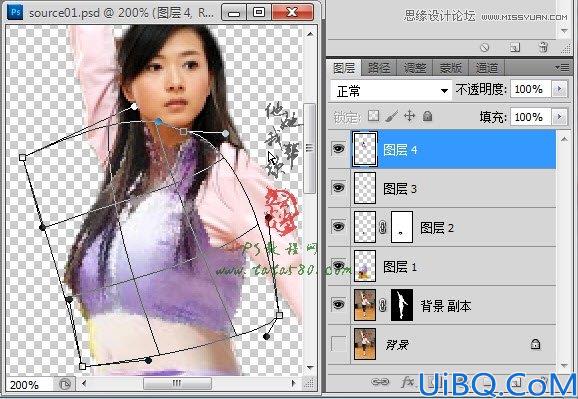Viewport: 578px width, 399px height.
Task: Switch to the 图层 tab
Action: [x=344, y=68]
